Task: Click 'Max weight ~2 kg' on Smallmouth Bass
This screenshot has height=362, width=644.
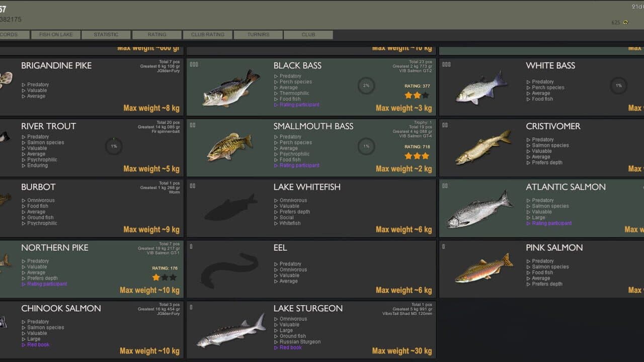Action: [404, 169]
